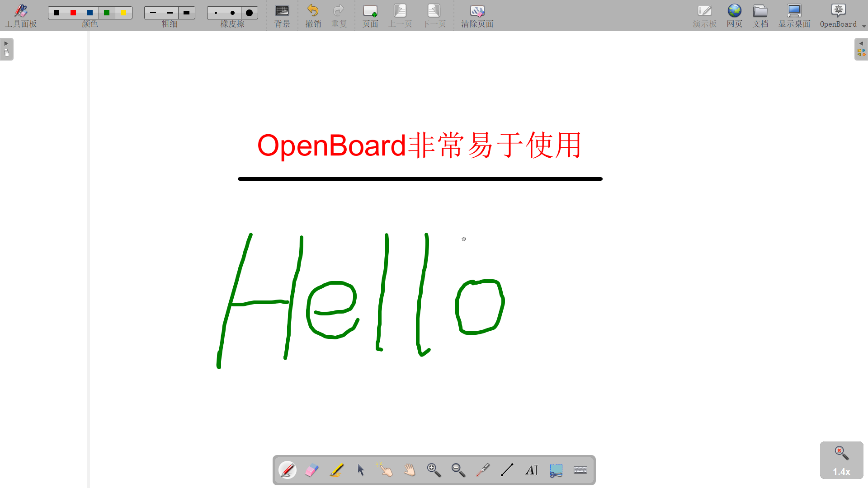Choose the medium eraser size

(232, 13)
